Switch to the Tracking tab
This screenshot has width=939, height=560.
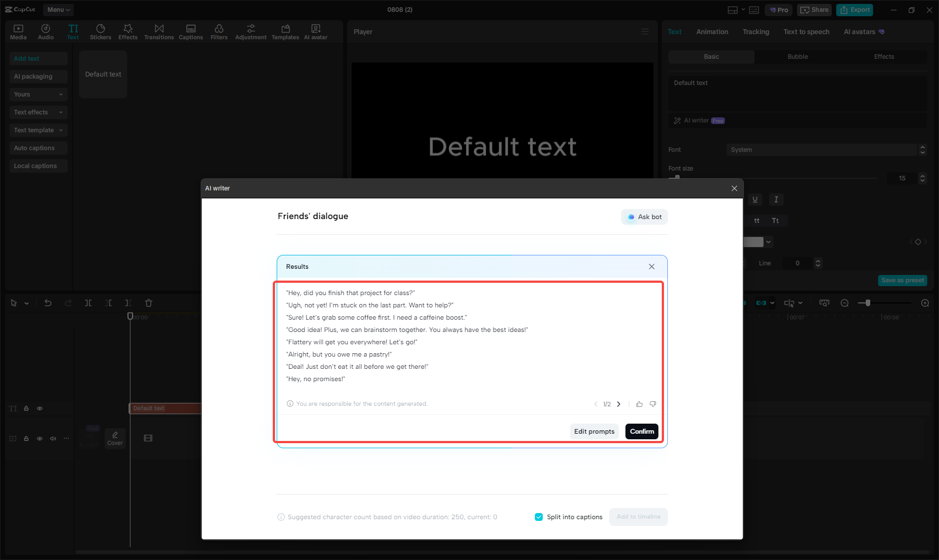(756, 32)
